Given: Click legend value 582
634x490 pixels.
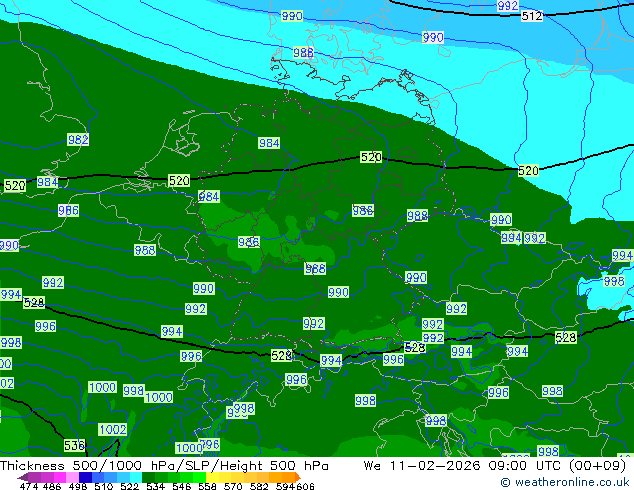Looking at the screenshot, I should pyautogui.click(x=259, y=486).
